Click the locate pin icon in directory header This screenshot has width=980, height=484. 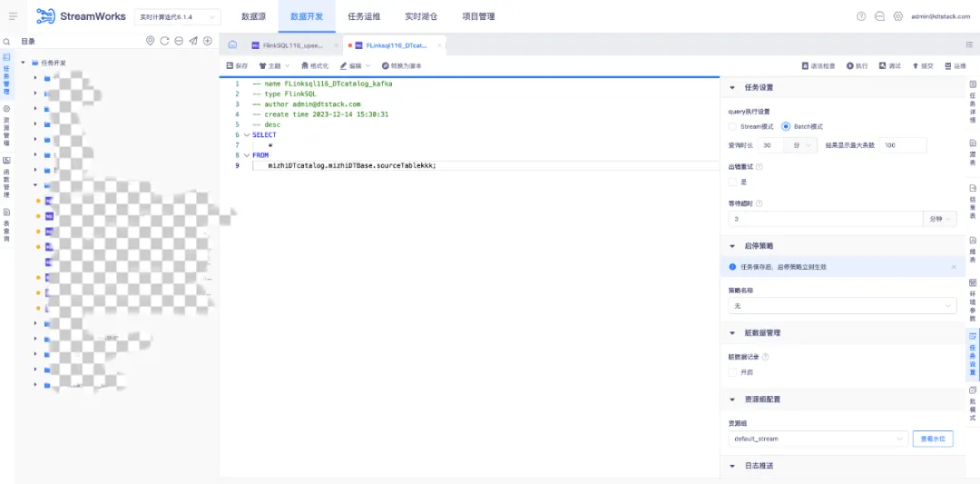click(x=150, y=41)
